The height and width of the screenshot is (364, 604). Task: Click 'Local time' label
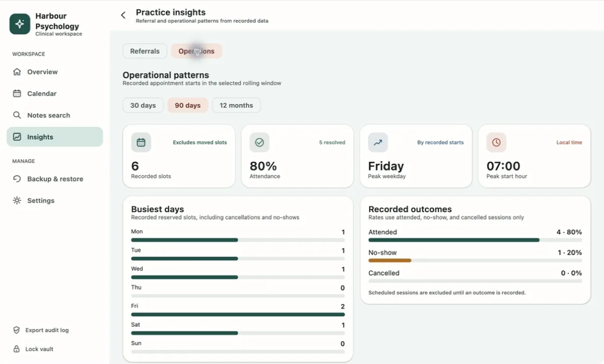[x=569, y=142]
